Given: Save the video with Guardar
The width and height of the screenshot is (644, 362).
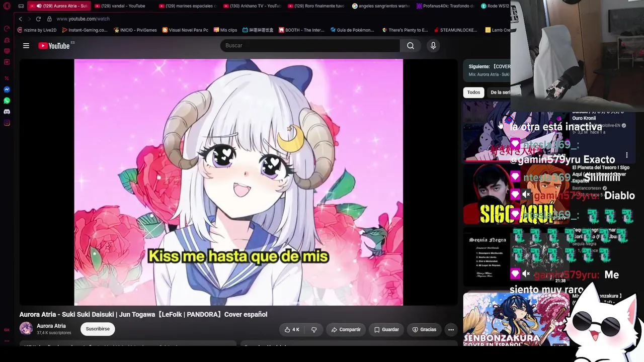Looking at the screenshot, I should 386,330.
